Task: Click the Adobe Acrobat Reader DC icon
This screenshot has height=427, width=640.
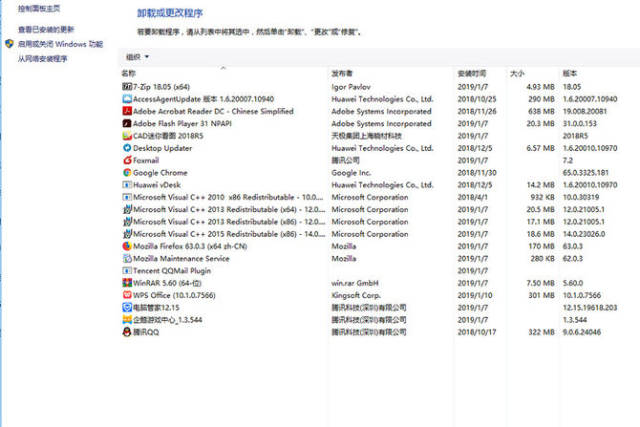Action: (x=127, y=111)
